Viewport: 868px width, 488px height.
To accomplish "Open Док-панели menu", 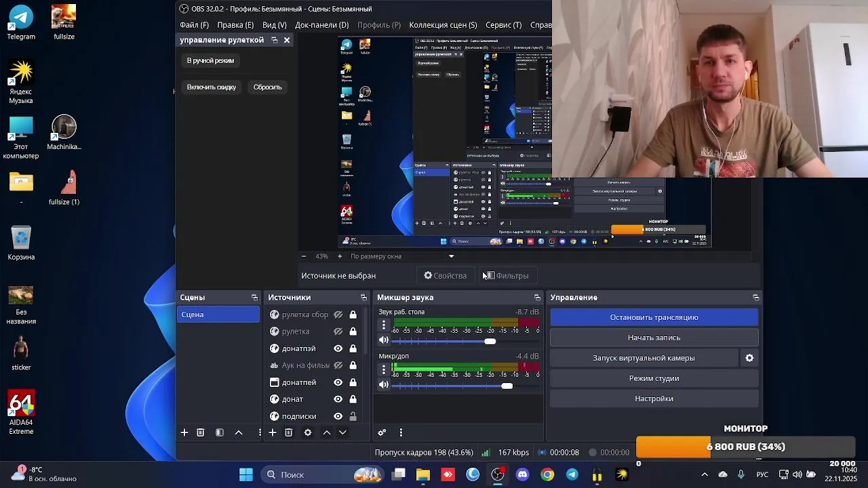I will pos(322,25).
